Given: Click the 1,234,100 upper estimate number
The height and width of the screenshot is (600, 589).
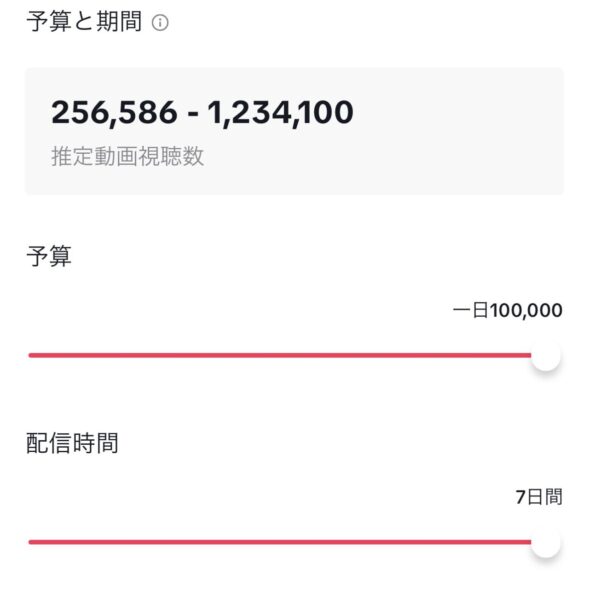Looking at the screenshot, I should 281,112.
